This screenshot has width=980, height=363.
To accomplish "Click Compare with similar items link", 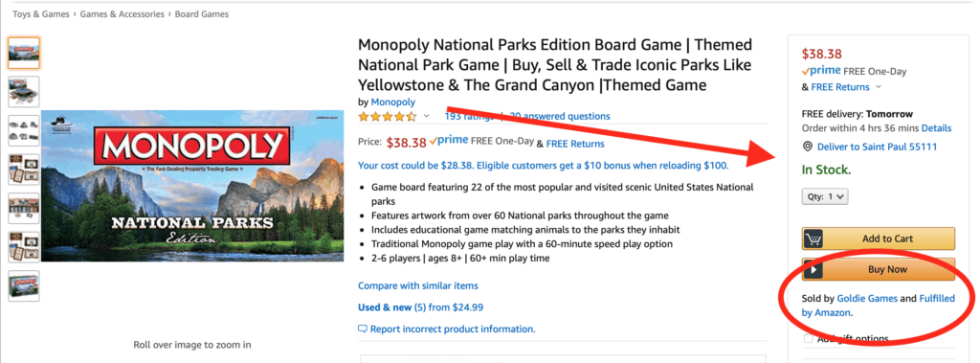I will coord(418,285).
